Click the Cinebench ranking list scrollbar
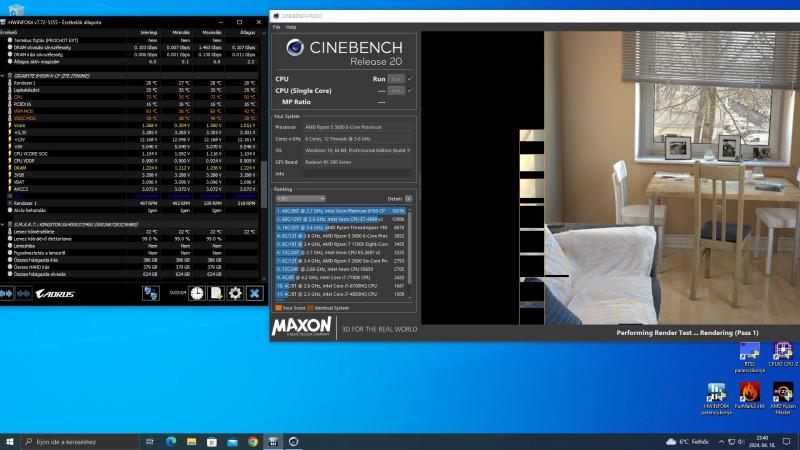The image size is (800, 450). (x=409, y=247)
